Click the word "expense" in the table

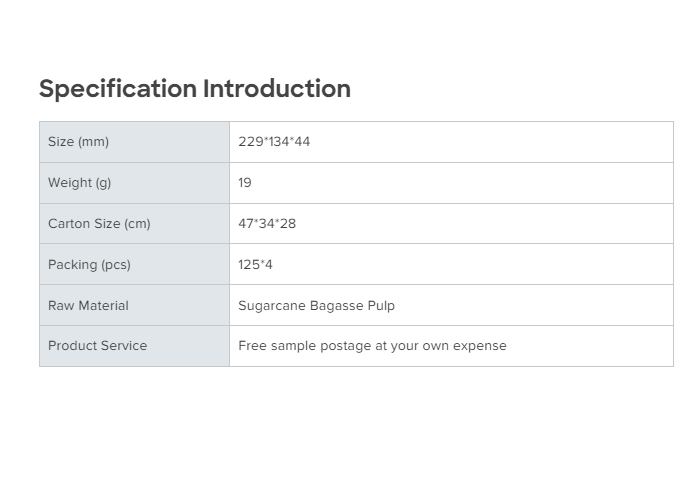pyautogui.click(x=481, y=346)
